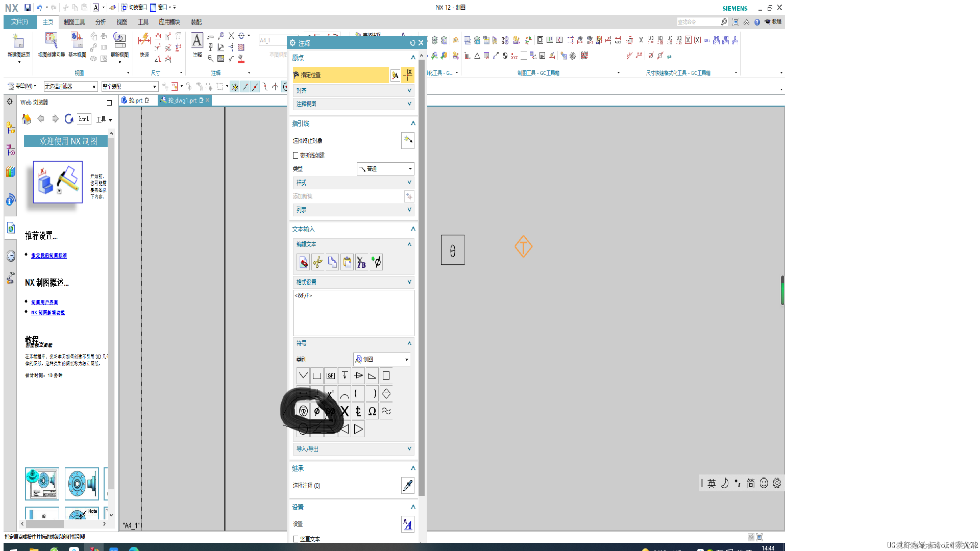Check the 竖直文本 vertical text checkbox
The image size is (980, 551).
[x=296, y=539]
